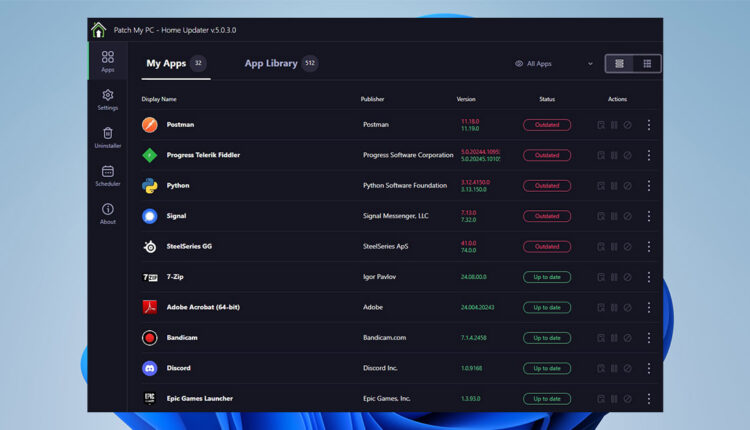Click the Discord app icon

click(x=150, y=368)
